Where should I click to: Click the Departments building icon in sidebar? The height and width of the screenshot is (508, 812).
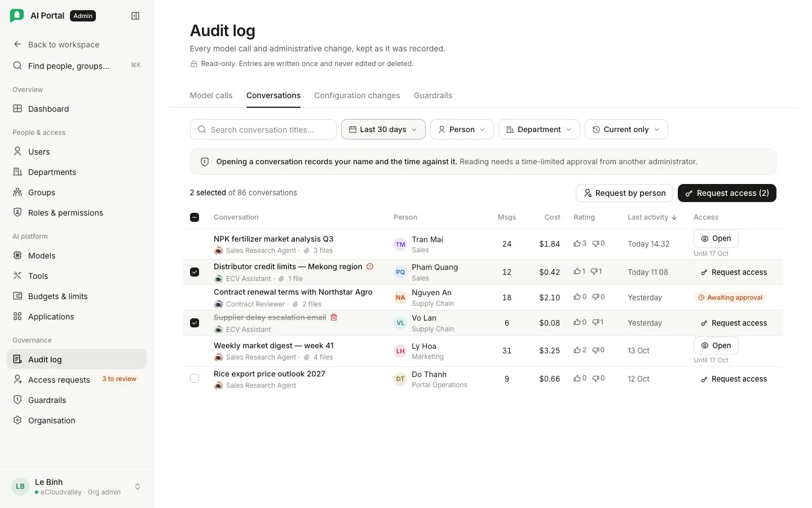tap(17, 172)
